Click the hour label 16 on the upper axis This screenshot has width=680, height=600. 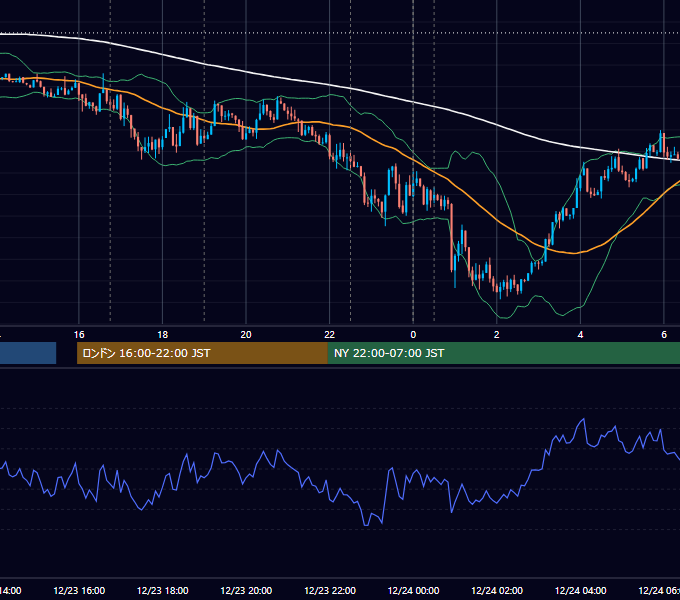79,335
